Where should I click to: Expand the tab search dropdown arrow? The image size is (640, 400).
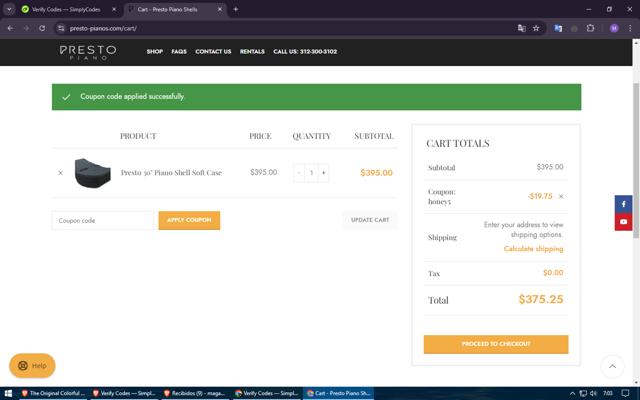9,9
